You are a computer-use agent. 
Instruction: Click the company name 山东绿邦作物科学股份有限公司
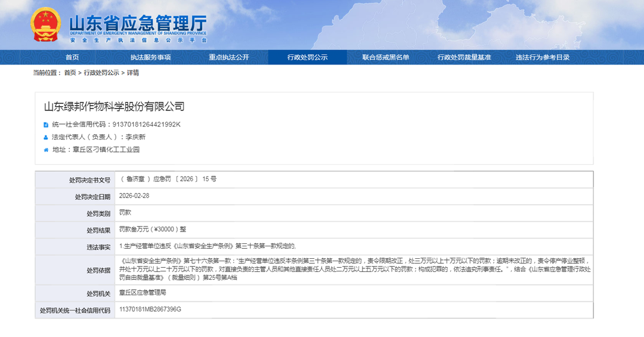(114, 107)
